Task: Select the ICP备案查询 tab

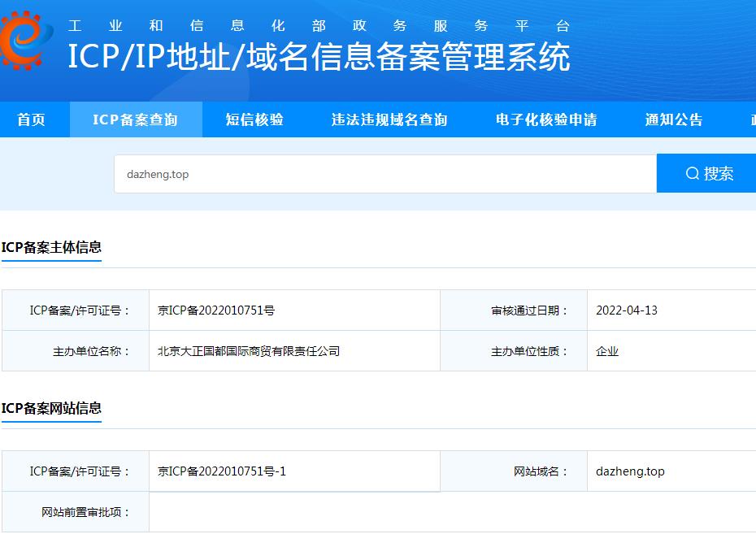Action: 135,119
